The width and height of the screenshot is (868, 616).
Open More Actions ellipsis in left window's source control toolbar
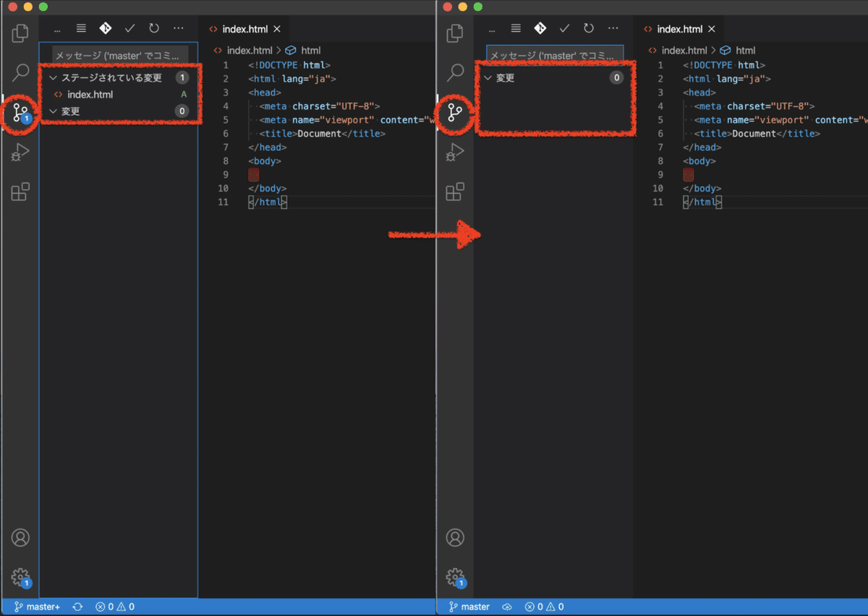(179, 29)
